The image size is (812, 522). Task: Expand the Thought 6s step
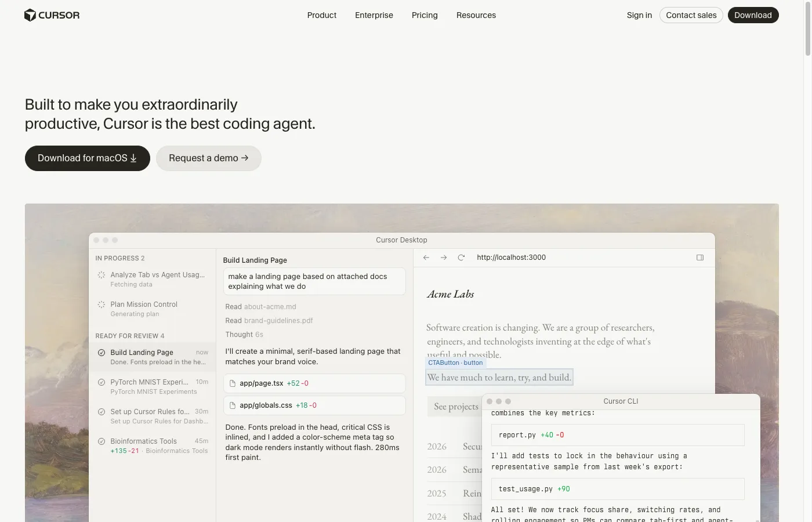coord(244,335)
